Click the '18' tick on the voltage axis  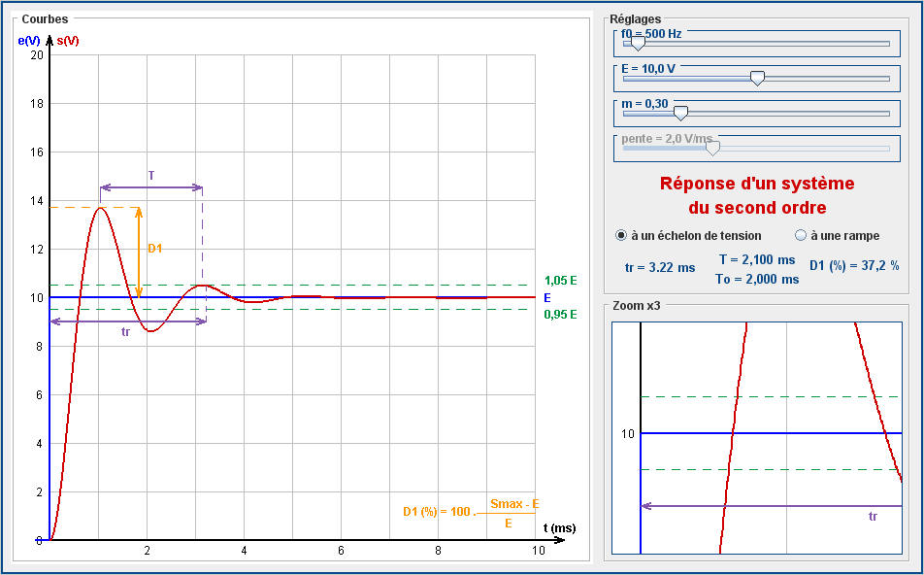coord(37,104)
